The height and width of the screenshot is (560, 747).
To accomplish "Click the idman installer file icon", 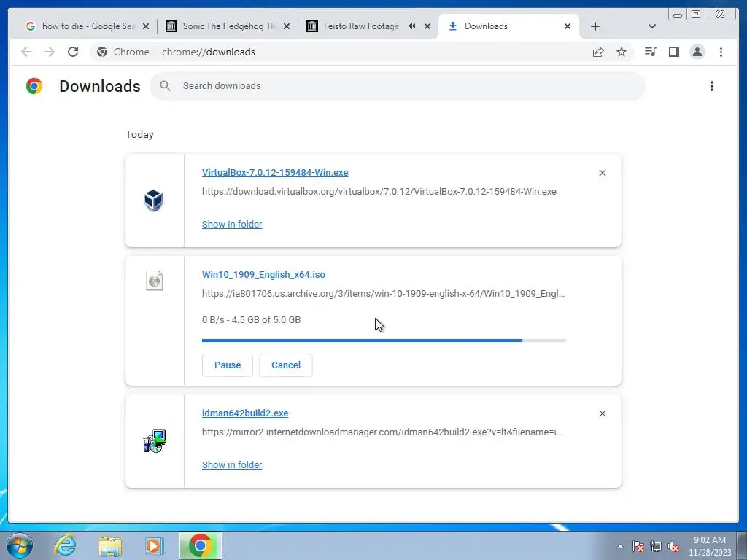I will point(155,441).
